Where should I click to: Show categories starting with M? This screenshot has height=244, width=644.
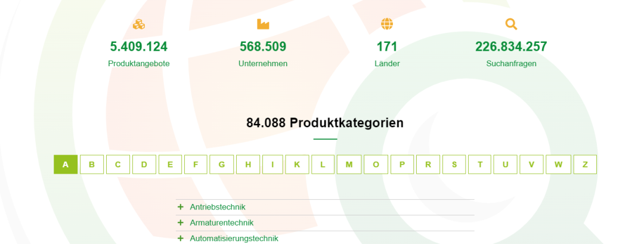[x=349, y=165]
